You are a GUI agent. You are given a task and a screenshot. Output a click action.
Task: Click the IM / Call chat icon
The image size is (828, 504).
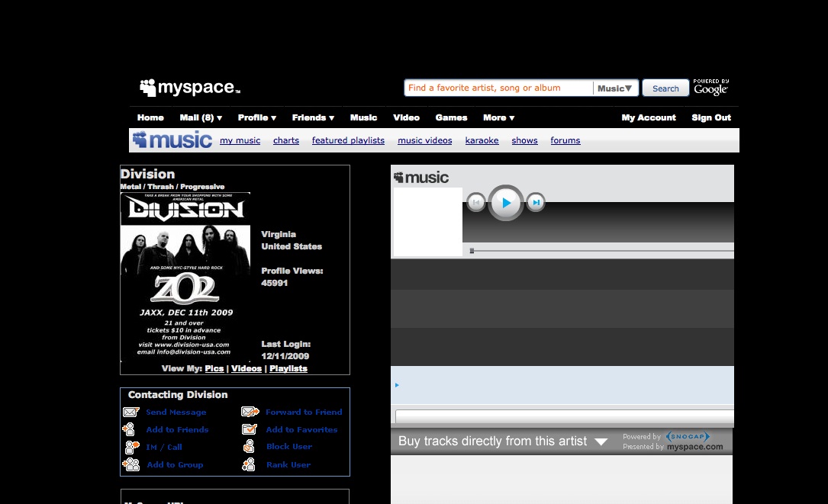tap(131, 447)
